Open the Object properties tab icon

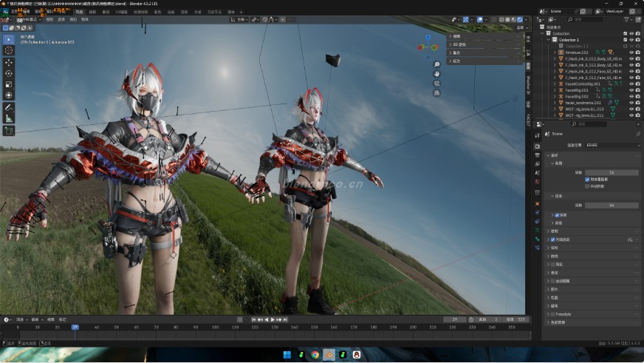pyautogui.click(x=537, y=203)
